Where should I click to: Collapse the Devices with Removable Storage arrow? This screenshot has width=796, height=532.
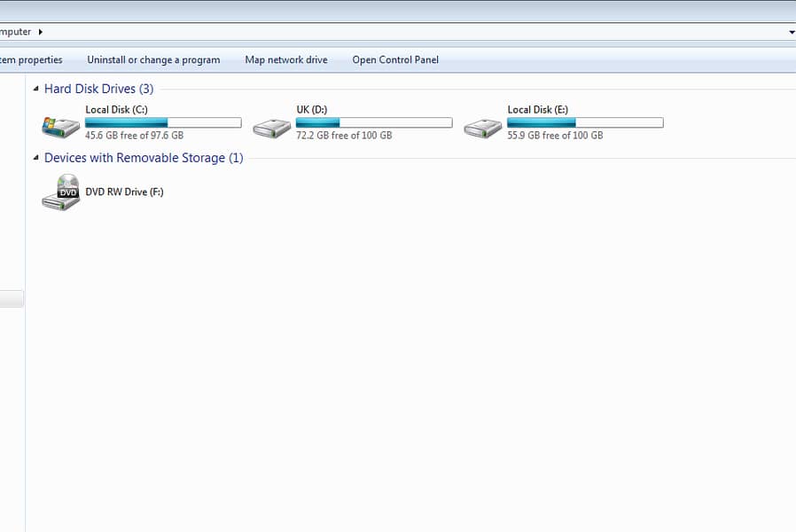[x=35, y=158]
